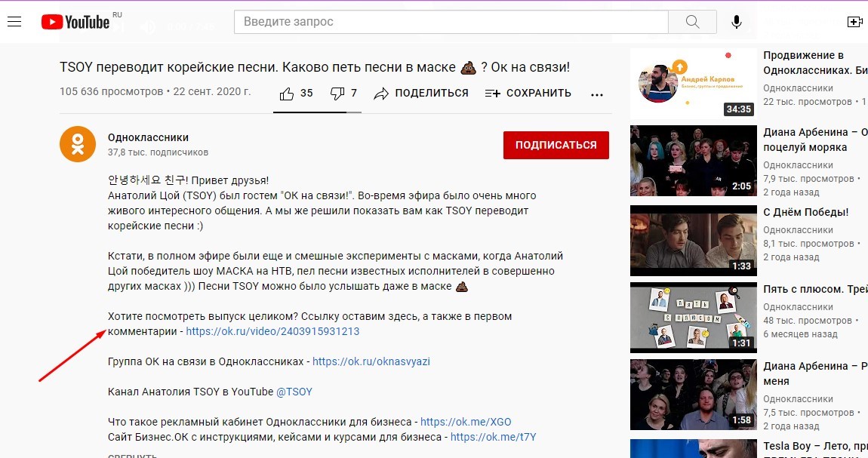Share the video via ПОДЕЛИТЬСЯ
This screenshot has width=868, height=458.
click(420, 94)
